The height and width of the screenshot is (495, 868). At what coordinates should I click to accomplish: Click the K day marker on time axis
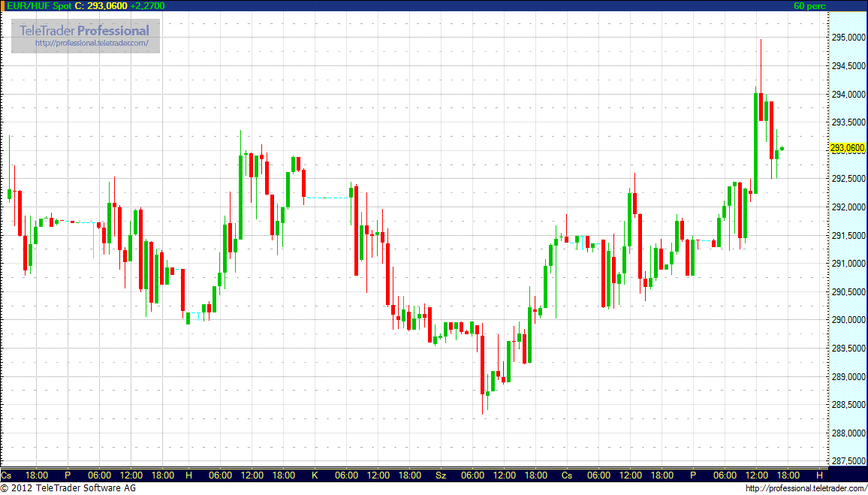click(x=315, y=475)
